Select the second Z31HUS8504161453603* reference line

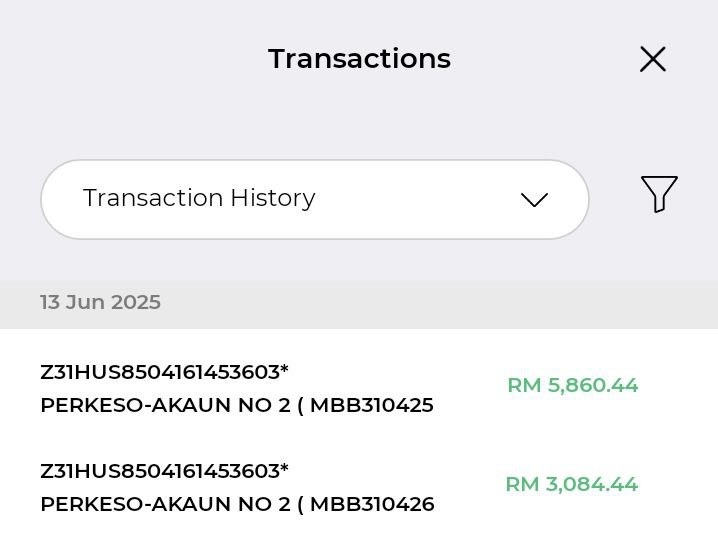coord(164,471)
